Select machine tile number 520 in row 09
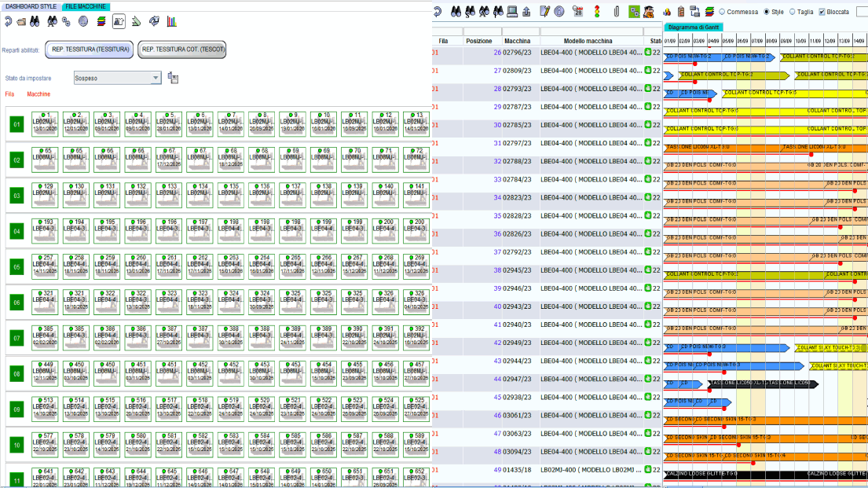This screenshot has width=868, height=488. [262, 409]
